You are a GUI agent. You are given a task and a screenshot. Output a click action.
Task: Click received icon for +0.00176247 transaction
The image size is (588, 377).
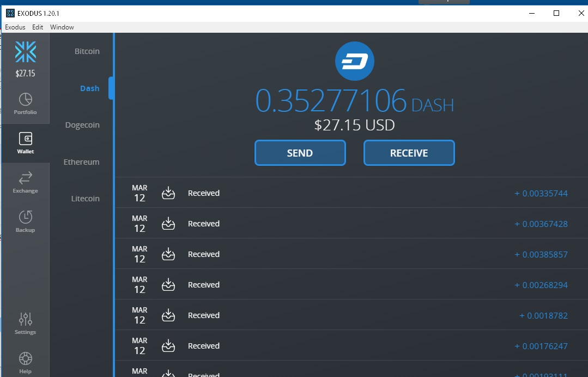click(x=168, y=346)
